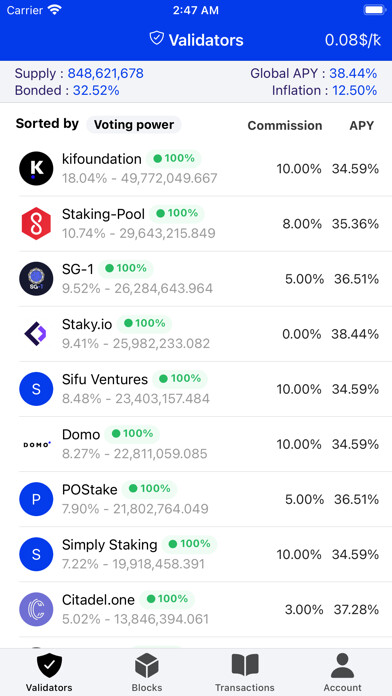Tap the Global APY 38.44% value
The image size is (392, 696).
click(x=353, y=73)
